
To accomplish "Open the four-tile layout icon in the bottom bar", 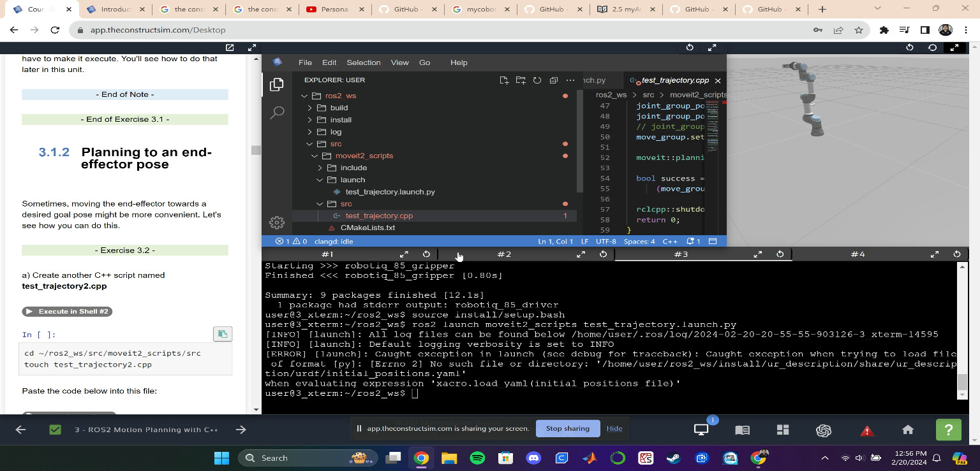I will (x=783, y=430).
